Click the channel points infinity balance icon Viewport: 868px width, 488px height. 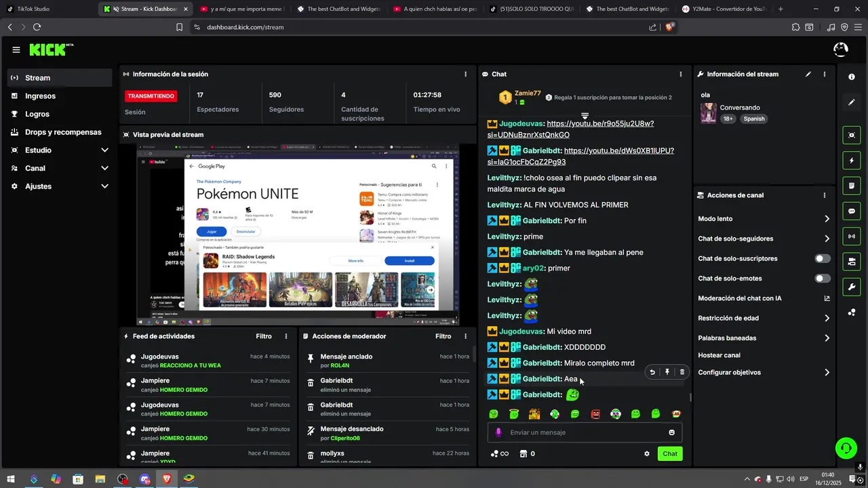coord(500,454)
